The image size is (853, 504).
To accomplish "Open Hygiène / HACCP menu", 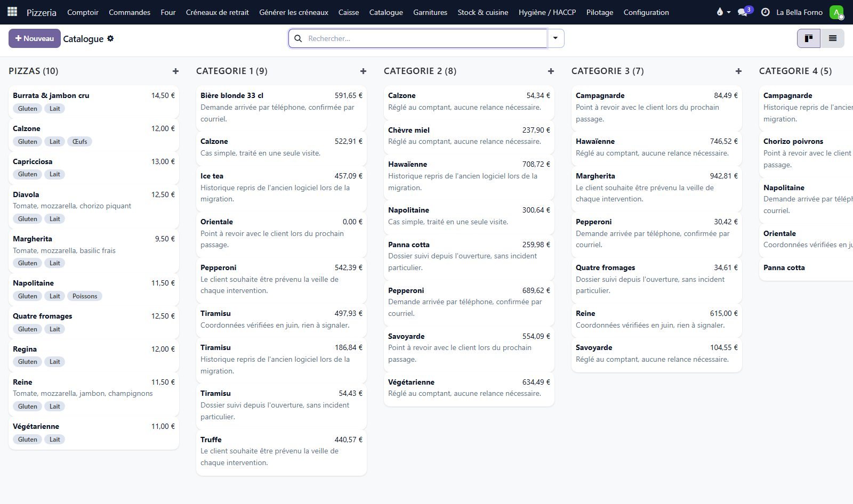I will (547, 12).
